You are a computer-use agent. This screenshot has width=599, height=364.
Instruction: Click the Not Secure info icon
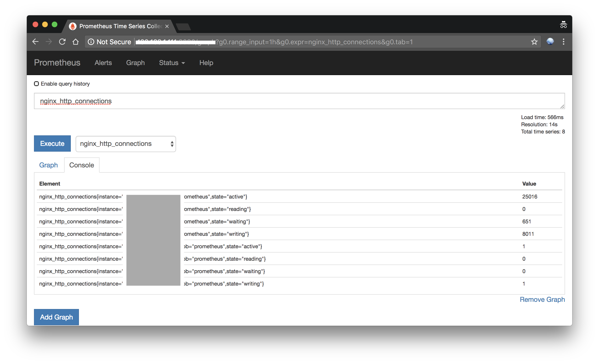(91, 42)
